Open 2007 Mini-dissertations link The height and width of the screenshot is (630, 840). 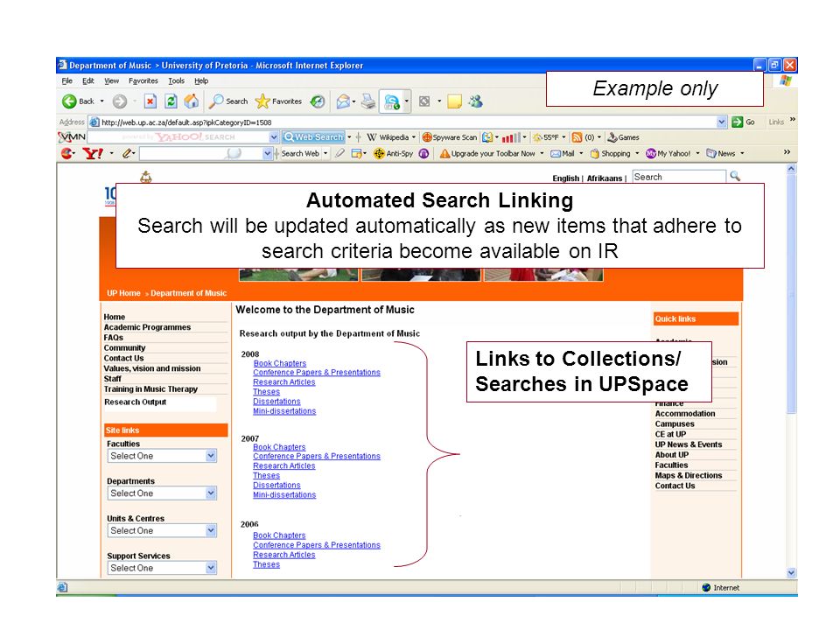(284, 495)
